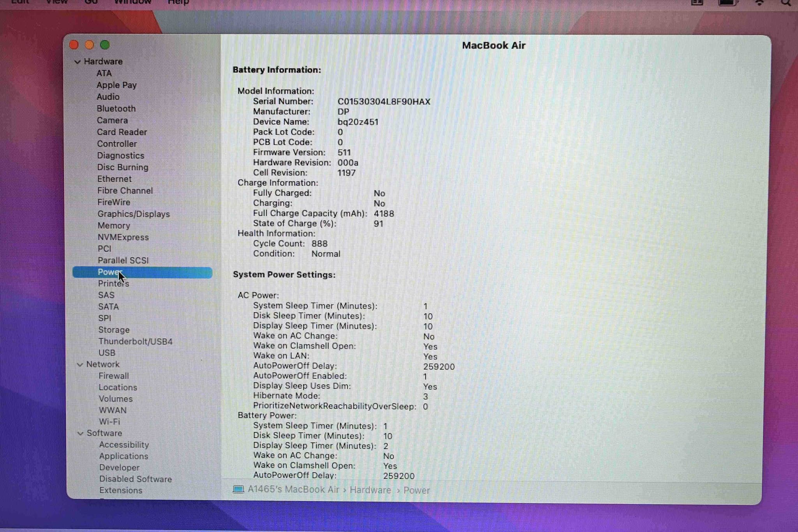The height and width of the screenshot is (532, 798).
Task: Select Disabled Software entry
Action: 136,479
